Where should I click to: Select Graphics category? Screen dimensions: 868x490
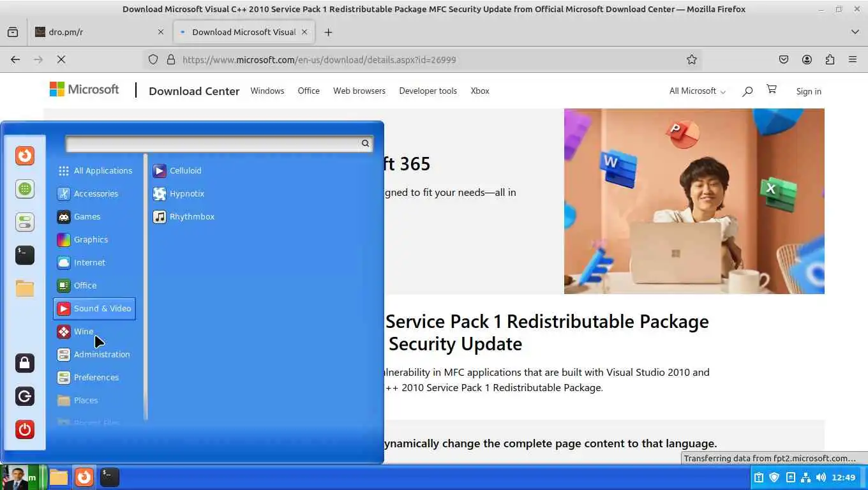click(94, 239)
